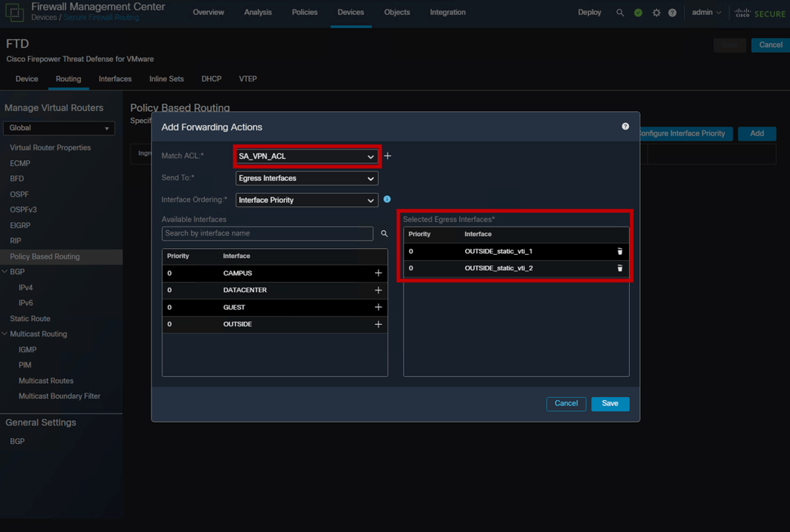The width and height of the screenshot is (790, 532).
Task: Click the DATACENTER interface name
Action: [245, 290]
